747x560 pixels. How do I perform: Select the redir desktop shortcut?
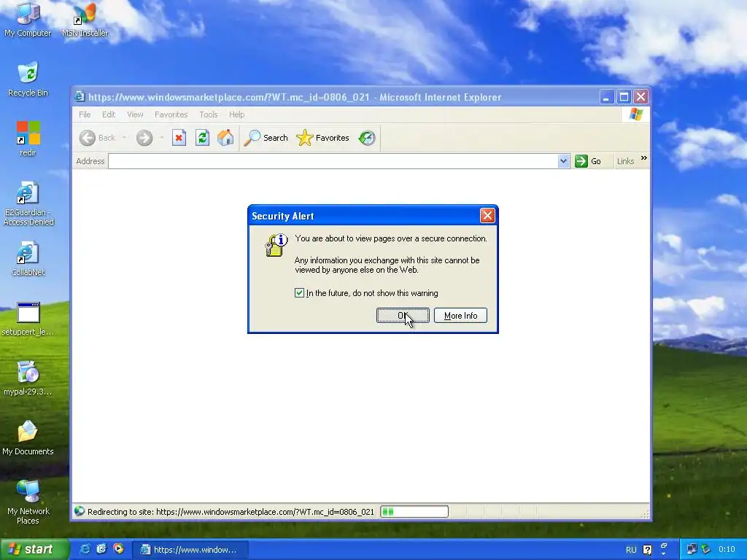pyautogui.click(x=28, y=139)
